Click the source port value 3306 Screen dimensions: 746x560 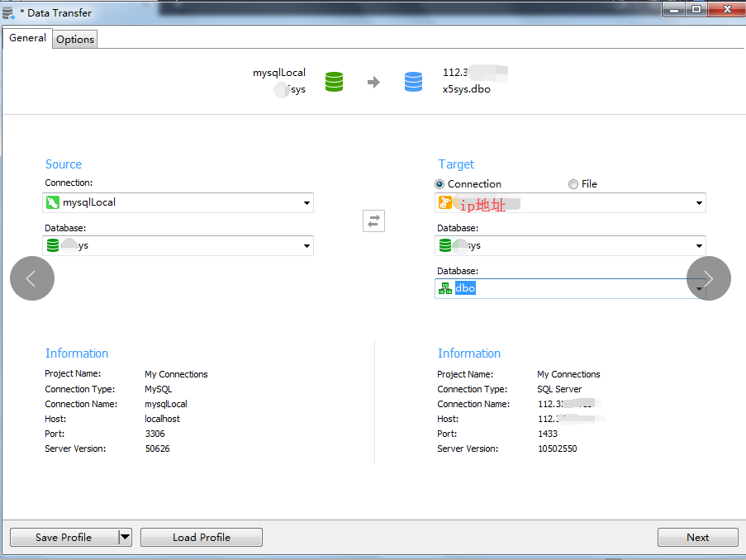click(x=155, y=434)
